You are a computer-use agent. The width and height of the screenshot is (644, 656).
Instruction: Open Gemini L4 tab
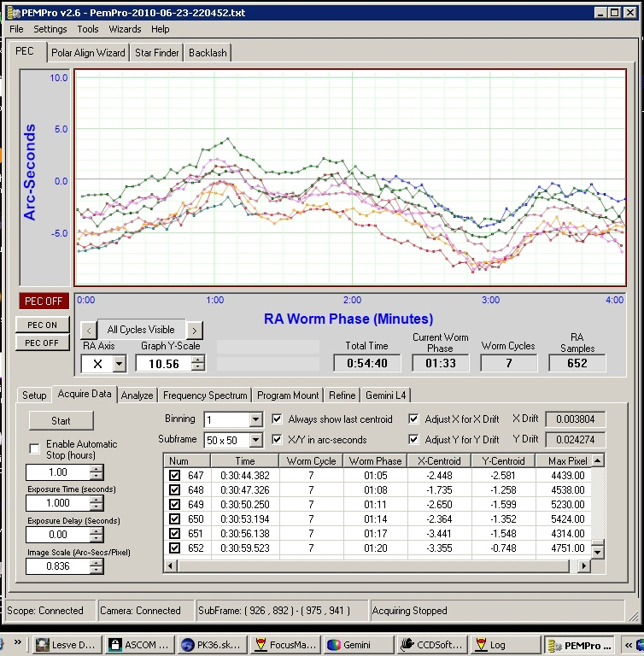pyautogui.click(x=385, y=395)
